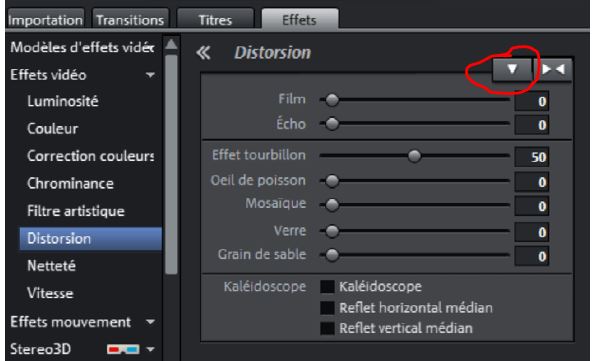The height and width of the screenshot is (361, 604).
Task: Click the Mosaïque slider knob
Action: click(332, 205)
